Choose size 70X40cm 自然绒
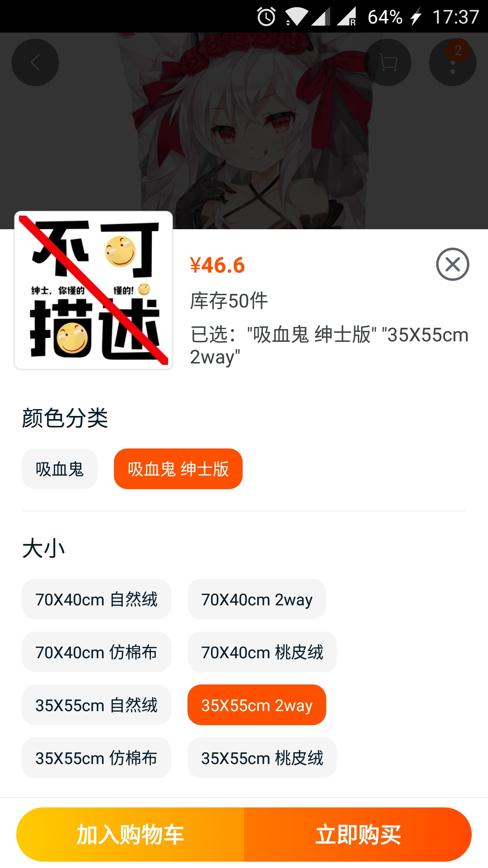This screenshot has width=488, height=868. tap(96, 599)
